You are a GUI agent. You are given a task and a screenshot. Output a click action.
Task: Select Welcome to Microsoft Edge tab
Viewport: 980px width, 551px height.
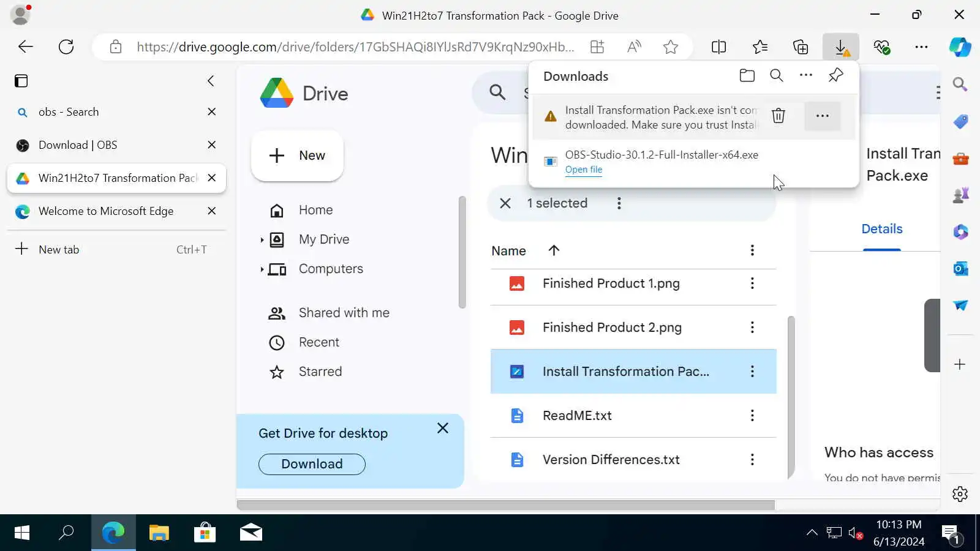116,211
